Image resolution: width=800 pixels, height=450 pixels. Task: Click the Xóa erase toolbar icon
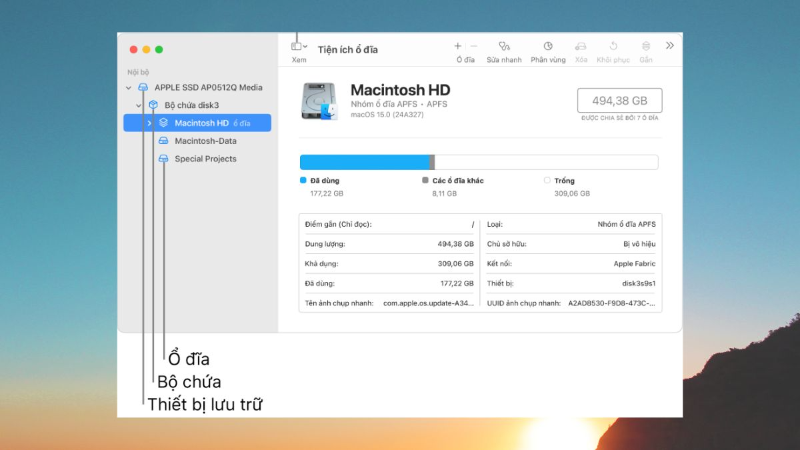581,46
